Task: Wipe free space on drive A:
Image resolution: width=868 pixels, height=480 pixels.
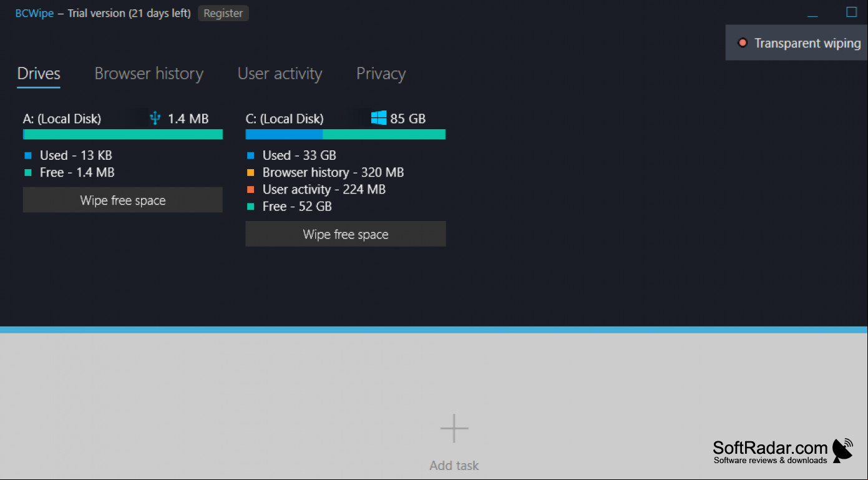Action: (123, 200)
